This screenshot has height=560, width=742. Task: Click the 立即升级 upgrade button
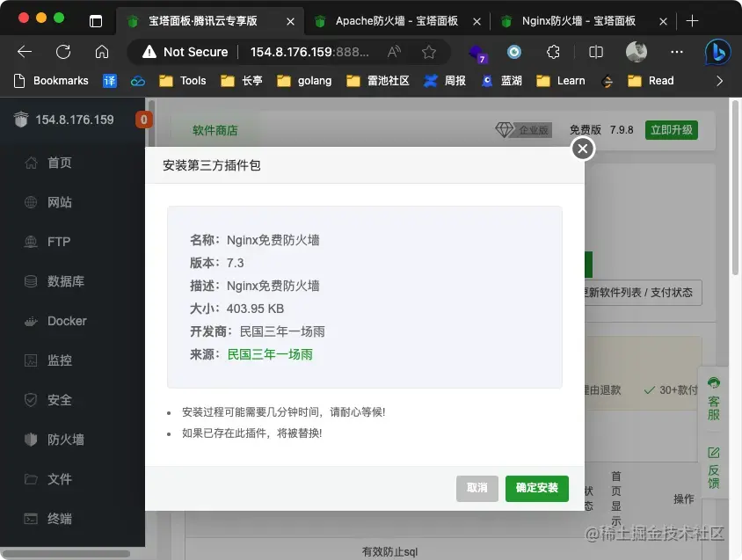pos(671,130)
